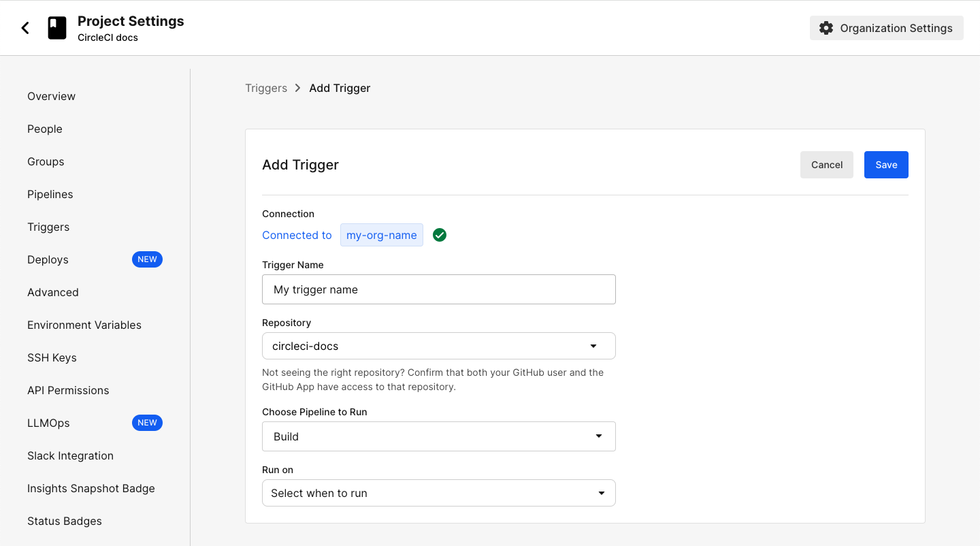Image resolution: width=980 pixels, height=546 pixels.
Task: Open the Repository dropdown showing circleci-docs
Action: [x=439, y=346]
